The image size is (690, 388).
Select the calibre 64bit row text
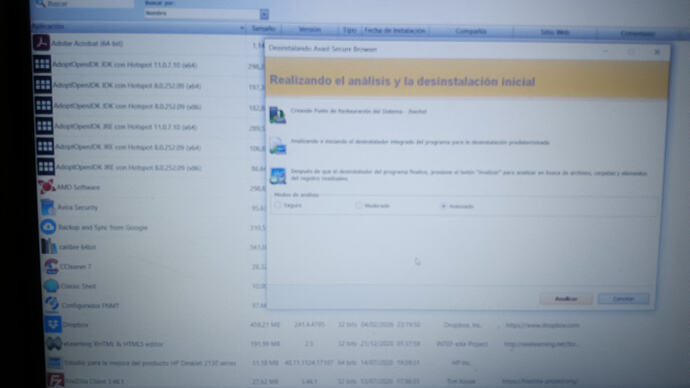tap(77, 247)
